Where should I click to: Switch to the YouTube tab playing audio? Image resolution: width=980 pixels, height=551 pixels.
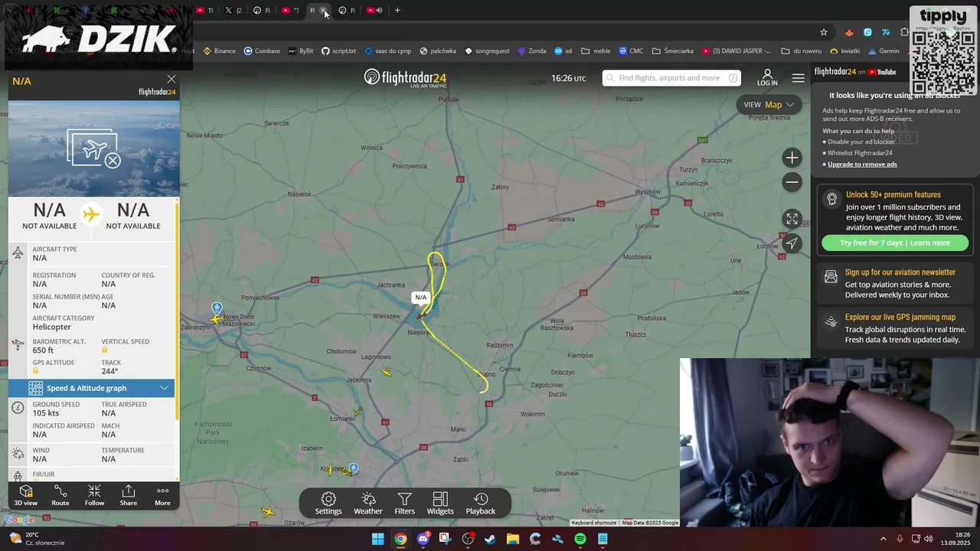click(374, 10)
